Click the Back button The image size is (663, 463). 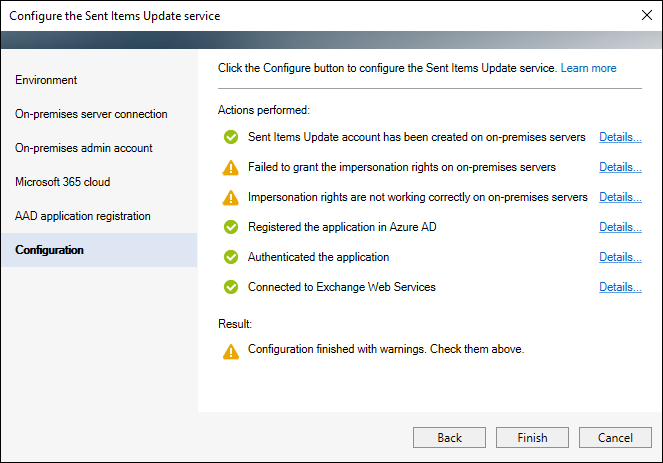(x=449, y=438)
